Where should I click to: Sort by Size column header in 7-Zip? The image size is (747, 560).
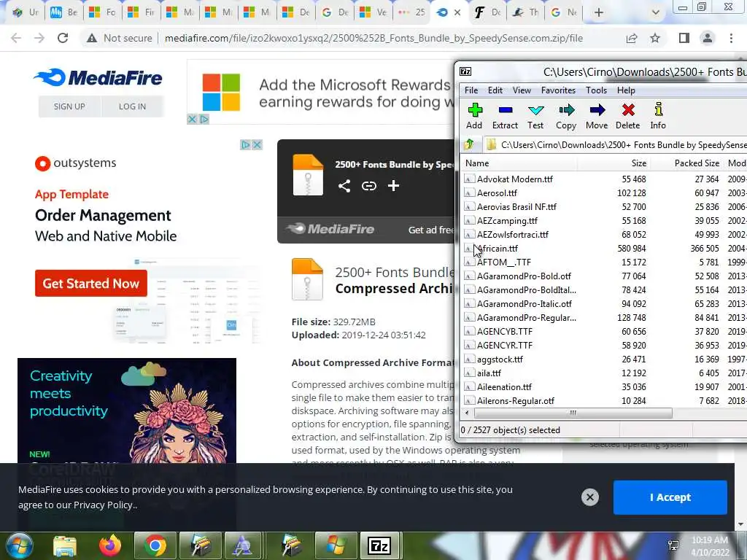(614, 163)
